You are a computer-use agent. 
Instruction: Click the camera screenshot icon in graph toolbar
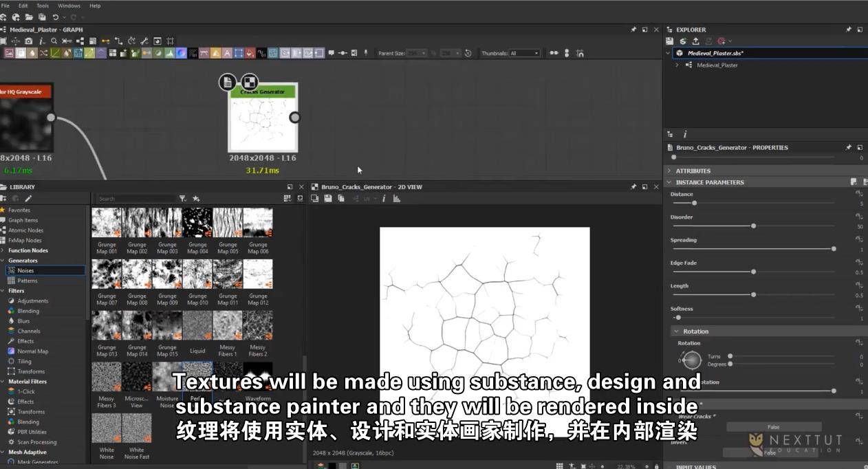click(28, 41)
